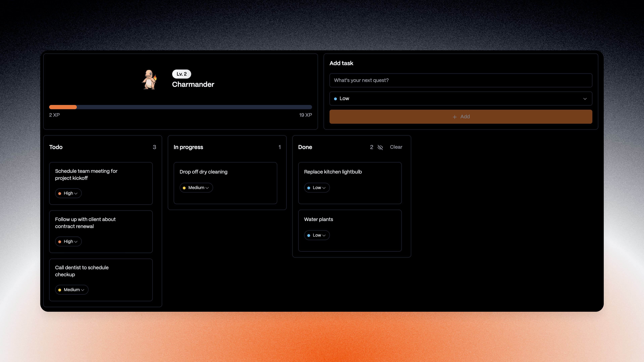Toggle hide done tasks eye icon
The height and width of the screenshot is (362, 644).
coord(380,147)
